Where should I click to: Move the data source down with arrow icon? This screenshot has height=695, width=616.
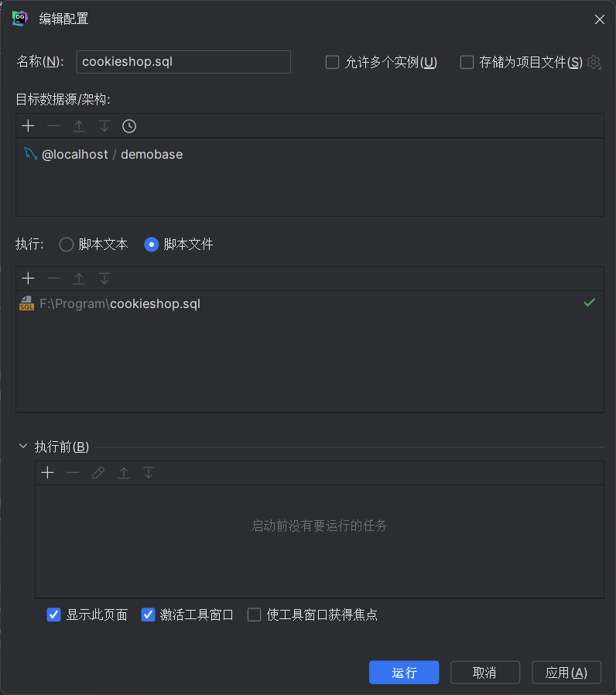(x=104, y=125)
